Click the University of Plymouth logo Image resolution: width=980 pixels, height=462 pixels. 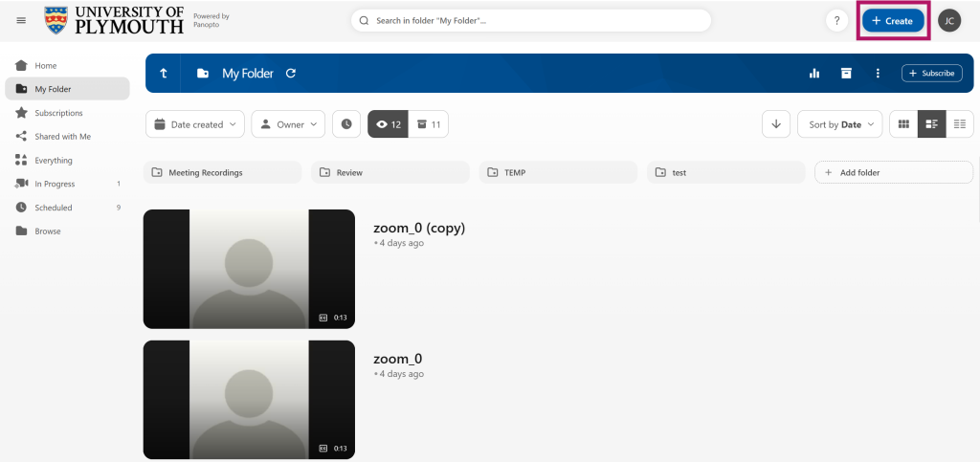115,21
